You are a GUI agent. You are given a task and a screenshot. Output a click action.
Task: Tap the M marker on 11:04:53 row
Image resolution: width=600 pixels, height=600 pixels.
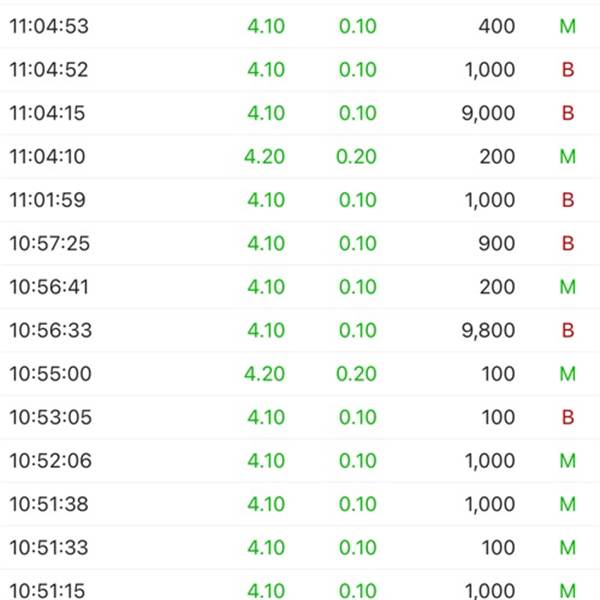point(567,26)
